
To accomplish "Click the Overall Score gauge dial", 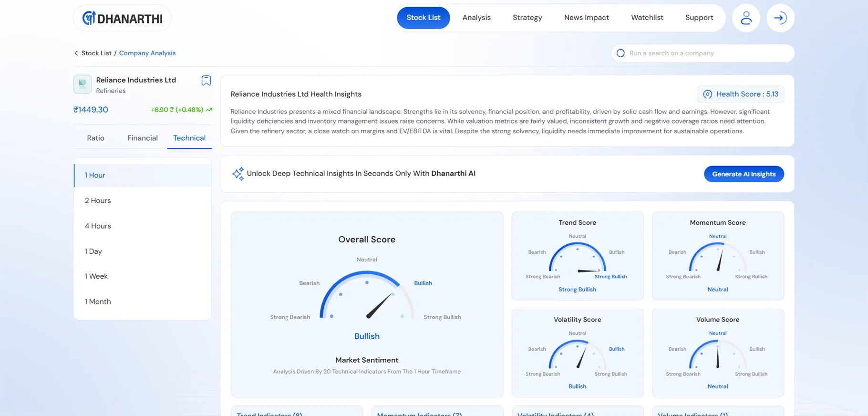I will coord(367,295).
